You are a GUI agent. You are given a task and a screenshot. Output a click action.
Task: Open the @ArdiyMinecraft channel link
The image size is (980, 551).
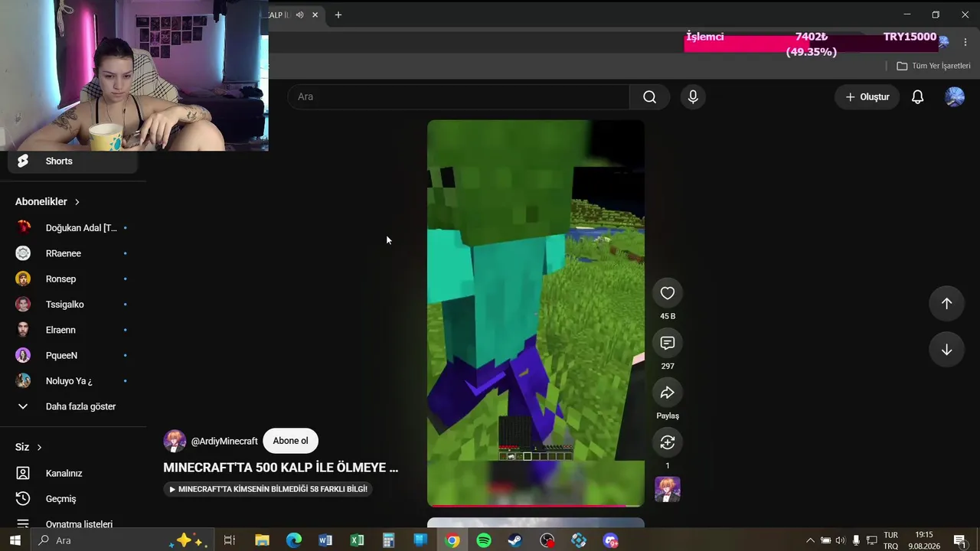tap(224, 442)
